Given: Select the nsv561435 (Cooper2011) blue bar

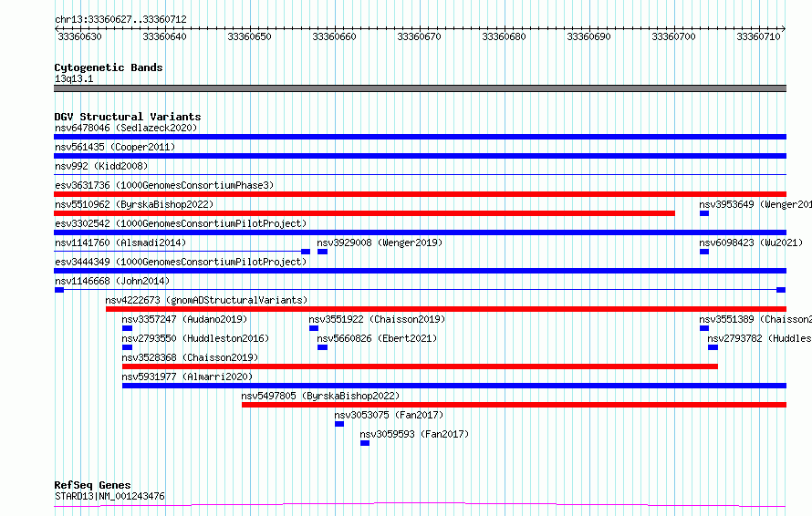Looking at the screenshot, I should pyautogui.click(x=420, y=156).
